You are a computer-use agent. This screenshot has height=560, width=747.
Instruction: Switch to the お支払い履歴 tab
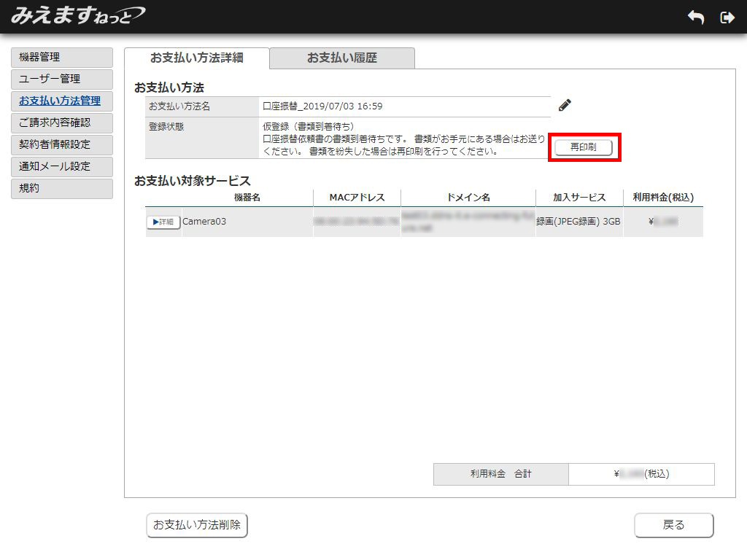pyautogui.click(x=341, y=58)
